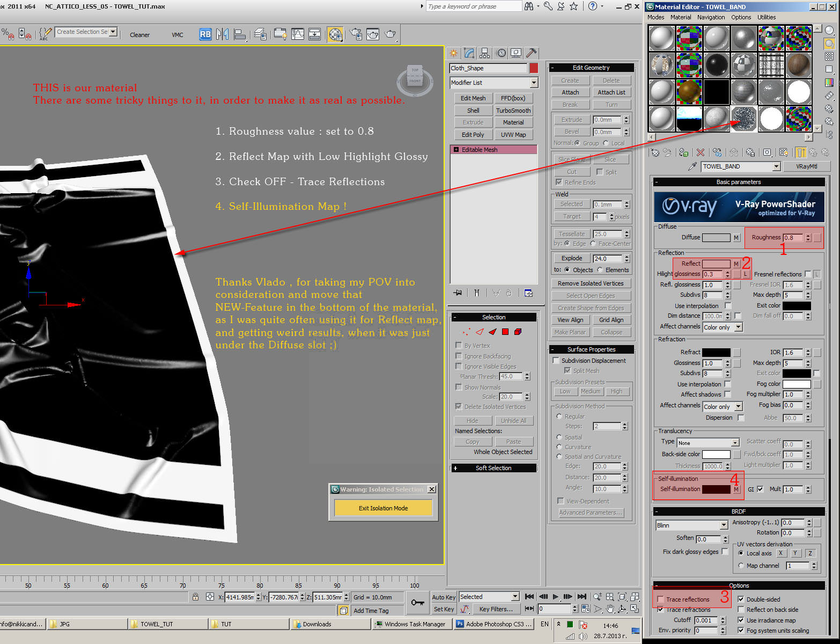Uncheck Double-sided option
840x644 pixels.
click(741, 599)
